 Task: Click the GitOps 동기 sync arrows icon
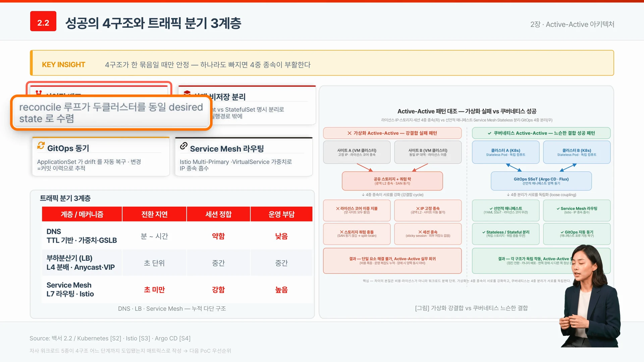tap(41, 145)
